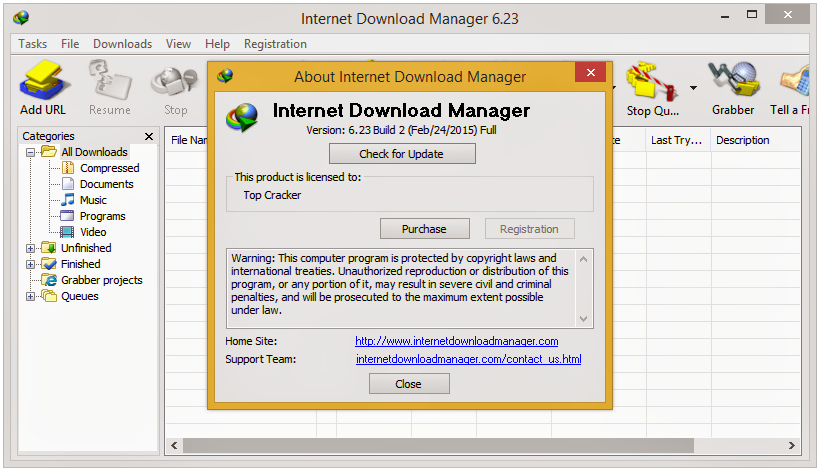Select the Grabber projects tree label

pyautogui.click(x=102, y=280)
